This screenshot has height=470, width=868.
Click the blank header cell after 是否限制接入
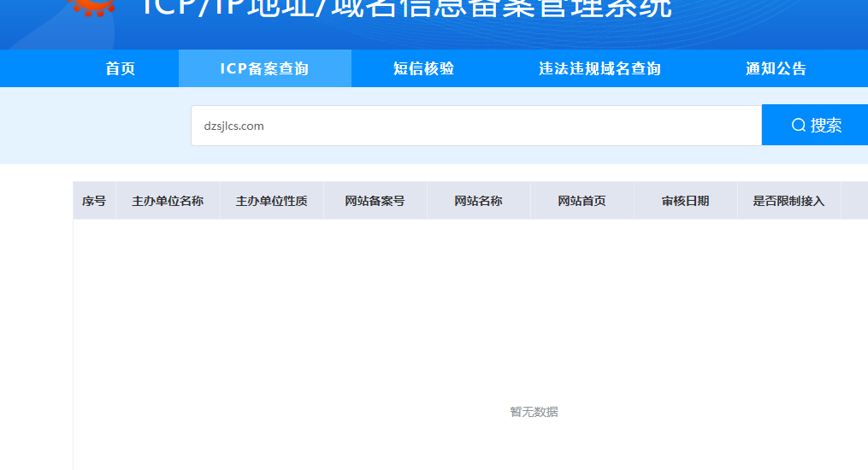click(854, 202)
